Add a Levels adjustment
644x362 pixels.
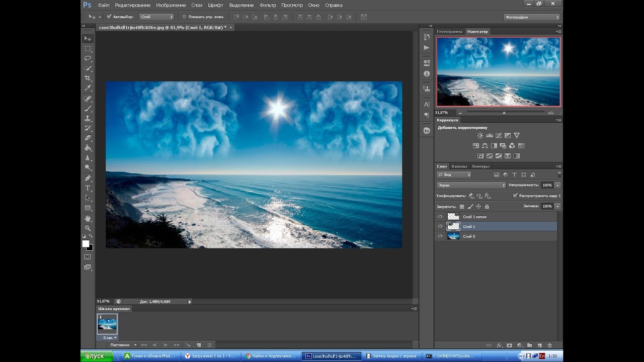(489, 135)
